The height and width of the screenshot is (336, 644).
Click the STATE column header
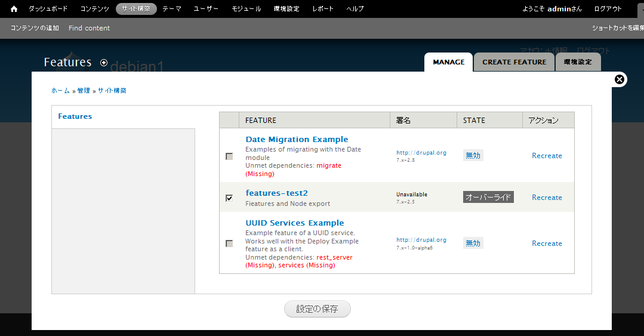[x=489, y=121]
